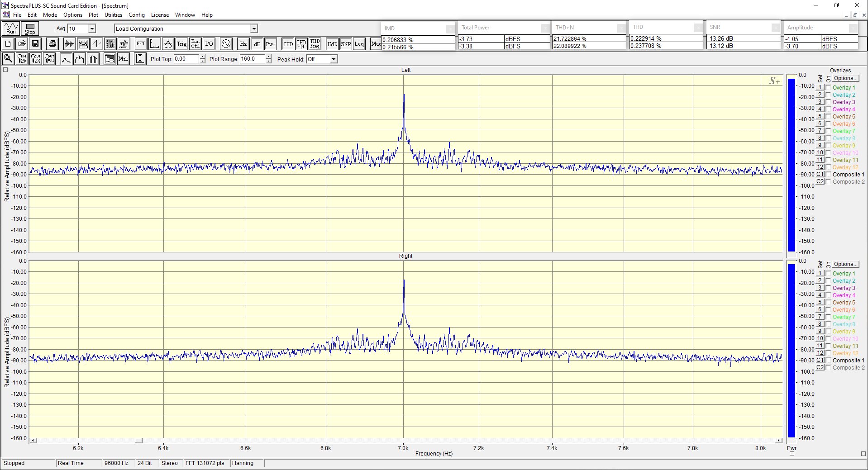Select the time series view icon
The image size is (868, 470).
click(x=69, y=44)
